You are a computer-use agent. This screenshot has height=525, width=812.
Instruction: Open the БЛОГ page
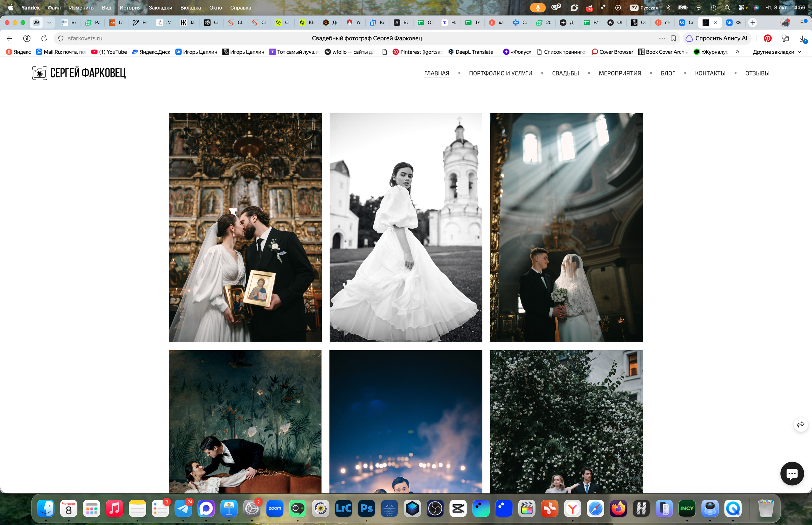(668, 73)
